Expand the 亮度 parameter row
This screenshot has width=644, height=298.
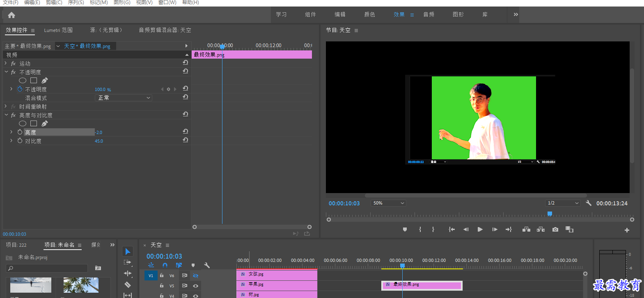pos(11,132)
